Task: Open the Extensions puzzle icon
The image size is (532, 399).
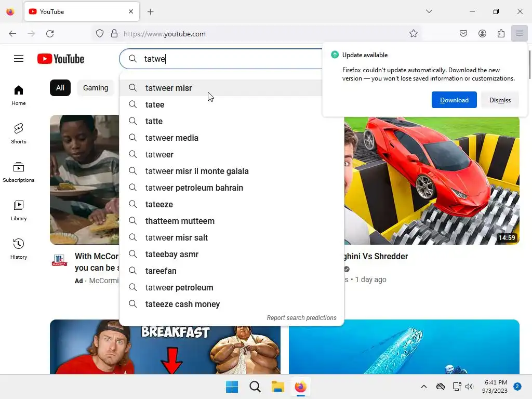Action: [501, 34]
